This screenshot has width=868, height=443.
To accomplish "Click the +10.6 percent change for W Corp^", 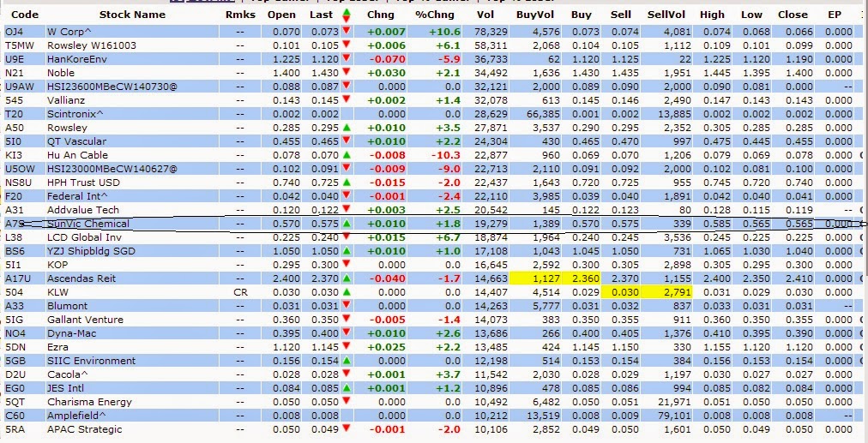I will [x=444, y=32].
